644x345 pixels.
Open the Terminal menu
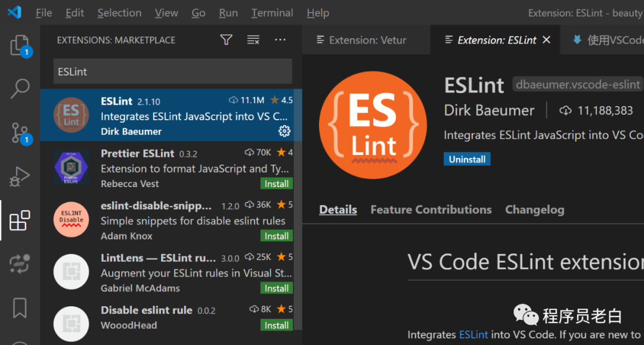(x=273, y=13)
